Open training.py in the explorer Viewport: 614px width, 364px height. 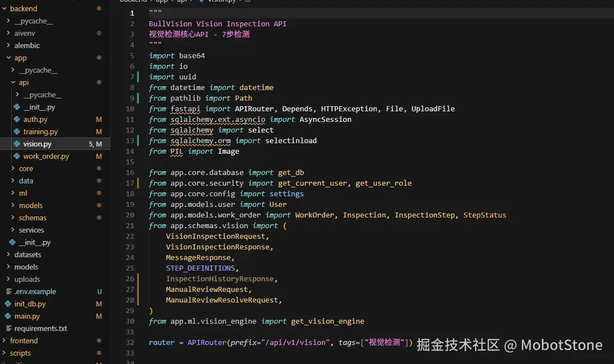(x=40, y=132)
